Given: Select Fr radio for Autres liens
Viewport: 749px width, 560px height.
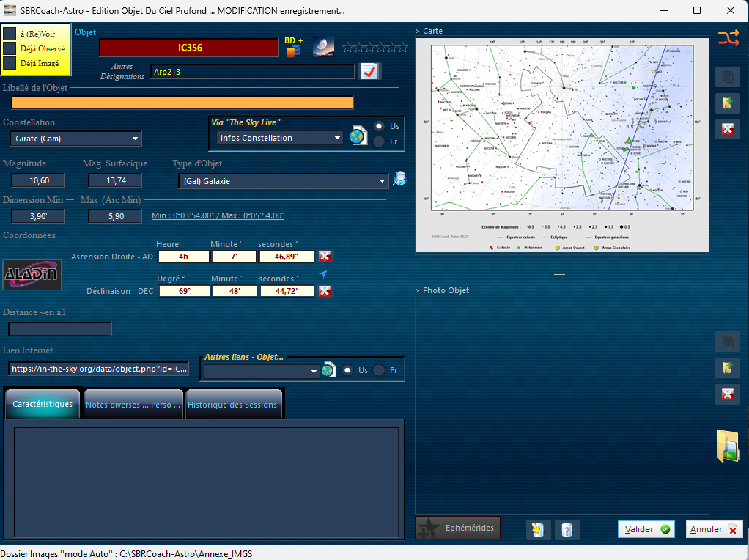Looking at the screenshot, I should tap(379, 370).
